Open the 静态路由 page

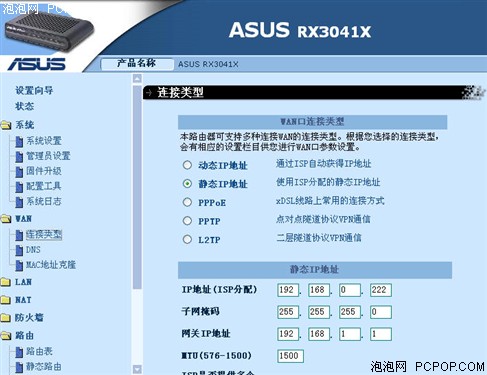pos(44,367)
